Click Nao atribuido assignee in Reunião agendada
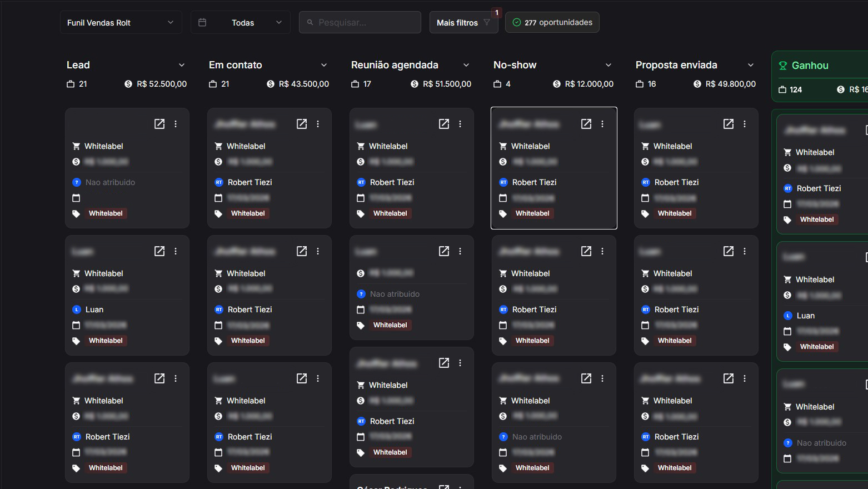 tap(395, 294)
